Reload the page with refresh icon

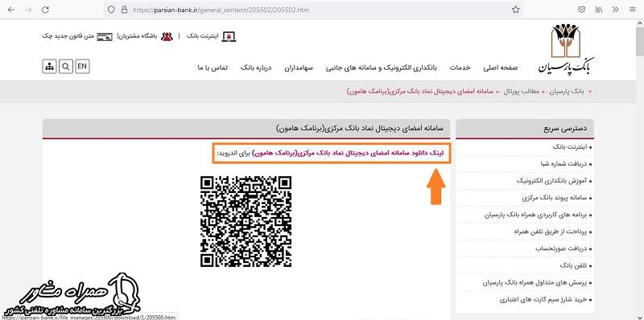coord(46,10)
